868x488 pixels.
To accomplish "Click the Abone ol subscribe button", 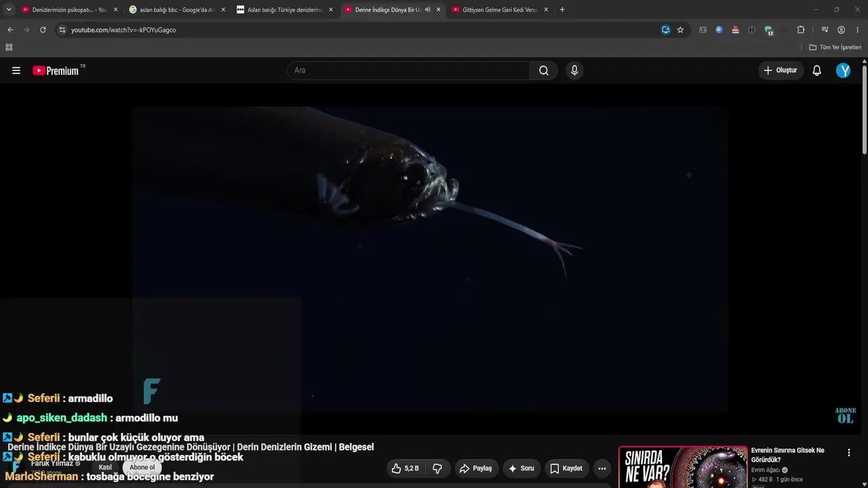I will click(x=142, y=467).
